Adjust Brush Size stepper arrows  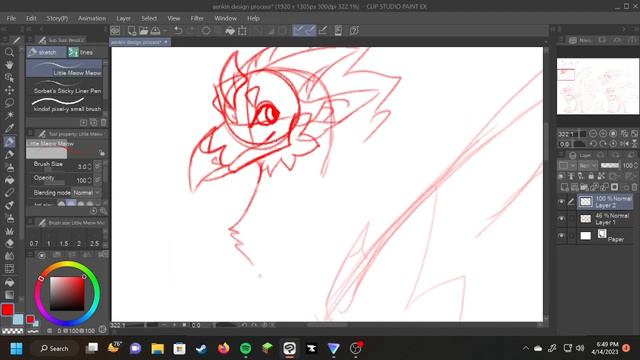click(x=89, y=167)
